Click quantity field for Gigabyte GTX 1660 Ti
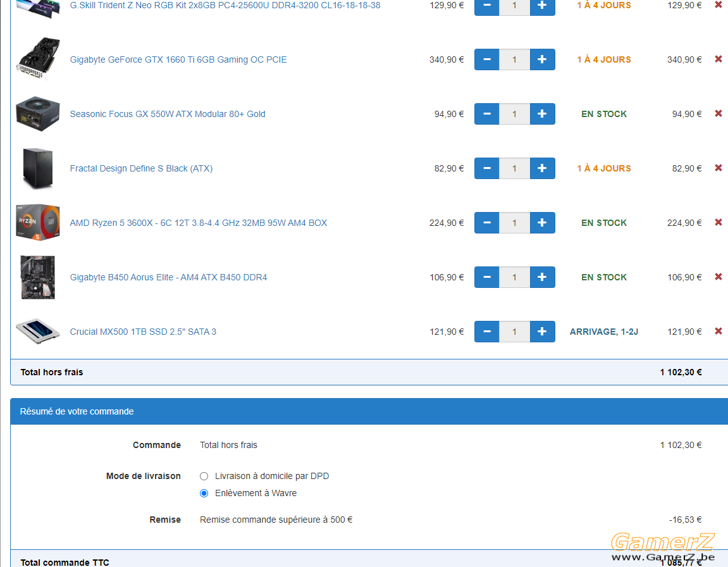The image size is (728, 567). point(514,59)
